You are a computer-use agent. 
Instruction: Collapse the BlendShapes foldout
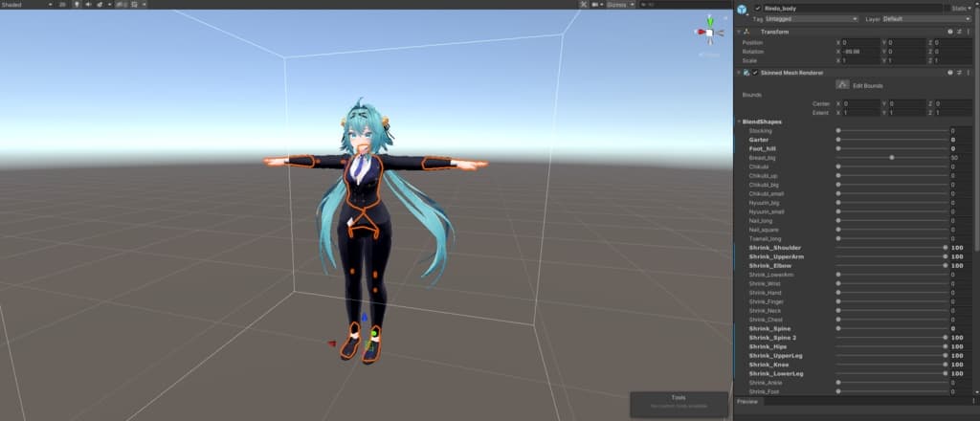tap(739, 122)
